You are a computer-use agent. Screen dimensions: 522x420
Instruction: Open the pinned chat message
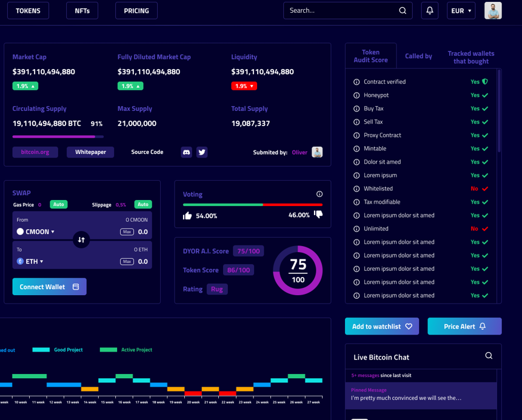click(421, 395)
